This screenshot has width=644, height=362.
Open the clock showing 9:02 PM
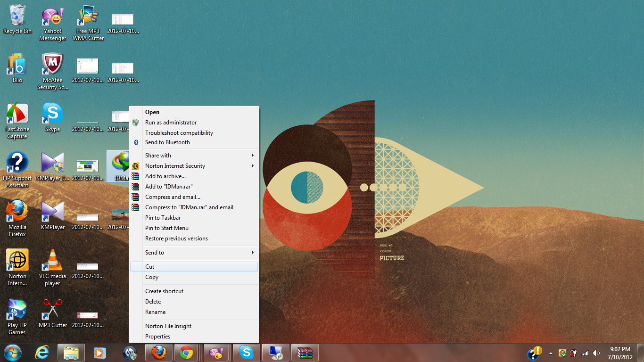point(620,353)
